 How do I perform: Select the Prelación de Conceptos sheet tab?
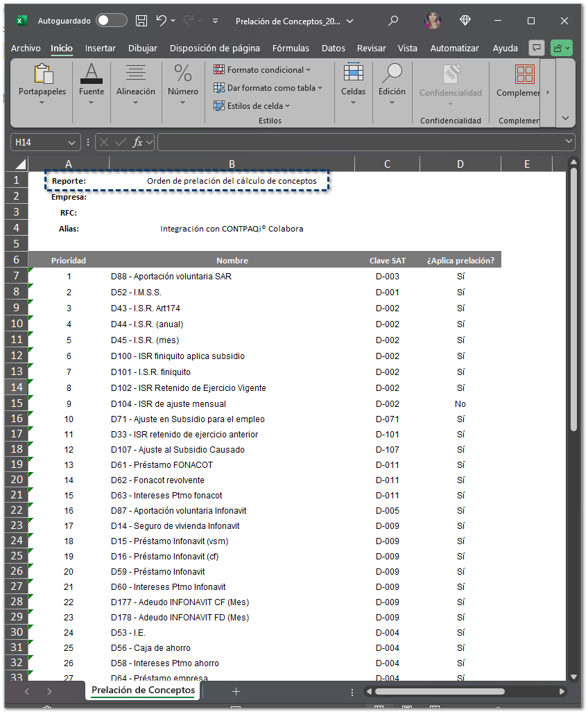click(x=143, y=690)
